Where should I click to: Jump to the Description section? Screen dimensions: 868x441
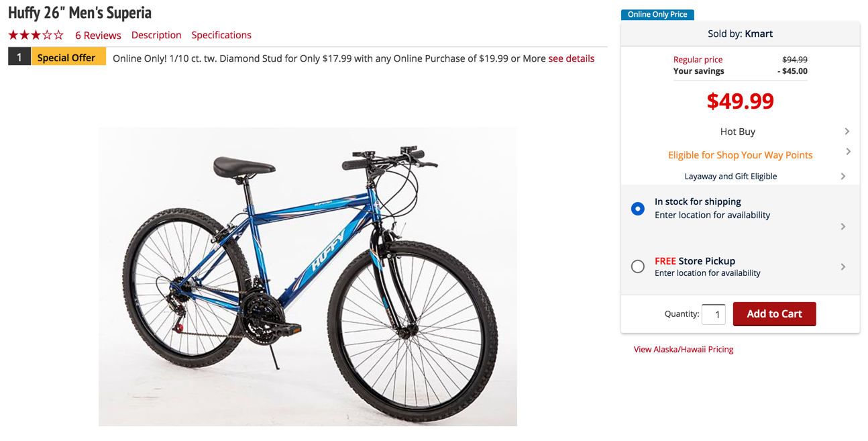(156, 35)
